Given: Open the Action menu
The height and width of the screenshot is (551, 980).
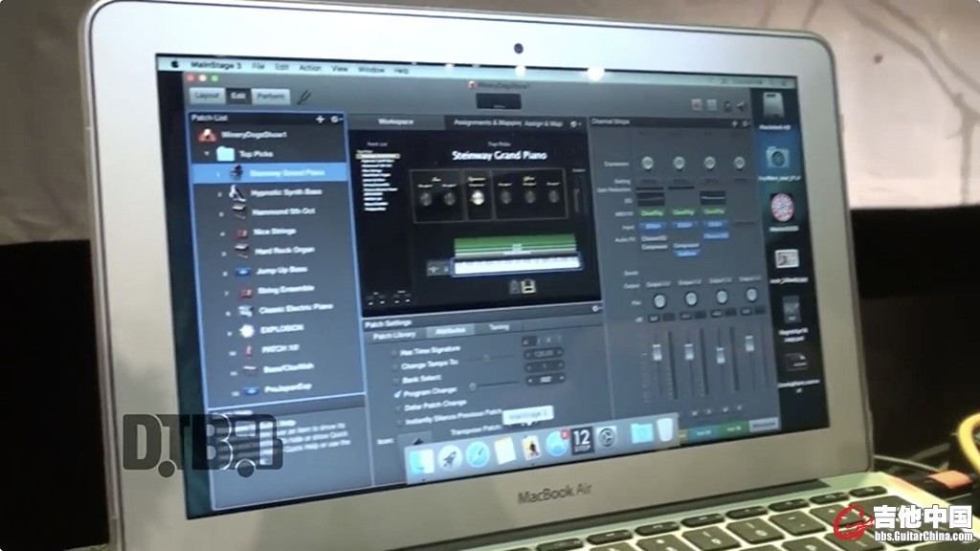Looking at the screenshot, I should tap(310, 68).
